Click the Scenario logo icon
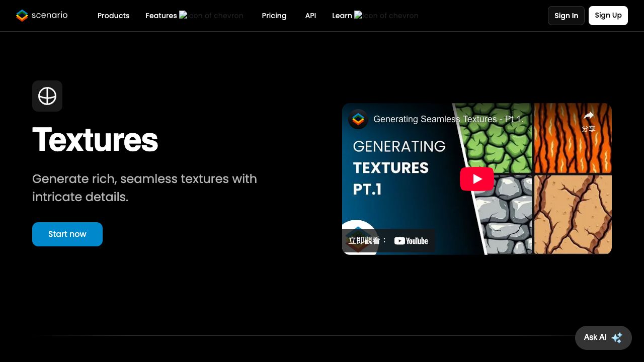 22,16
